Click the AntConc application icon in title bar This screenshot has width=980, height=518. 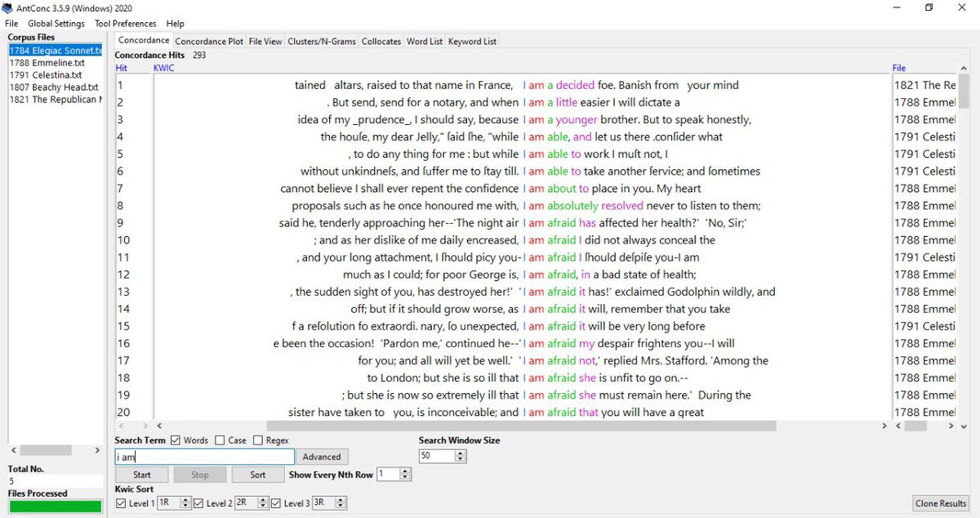(x=8, y=7)
